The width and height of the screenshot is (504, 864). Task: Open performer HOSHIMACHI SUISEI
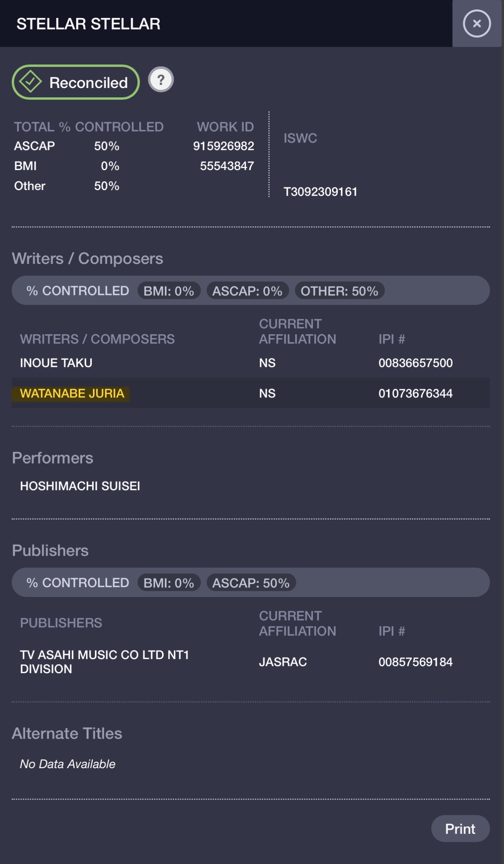[80, 486]
